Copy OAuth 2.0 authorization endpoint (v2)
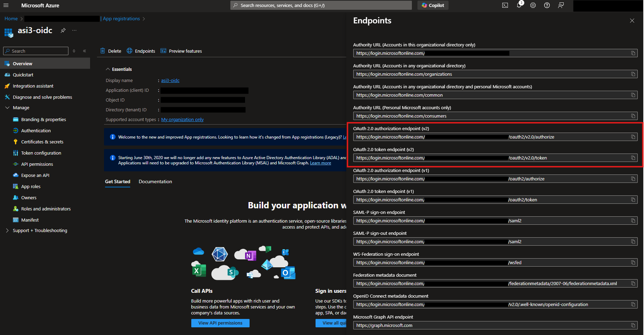The height and width of the screenshot is (335, 644). coord(633,137)
